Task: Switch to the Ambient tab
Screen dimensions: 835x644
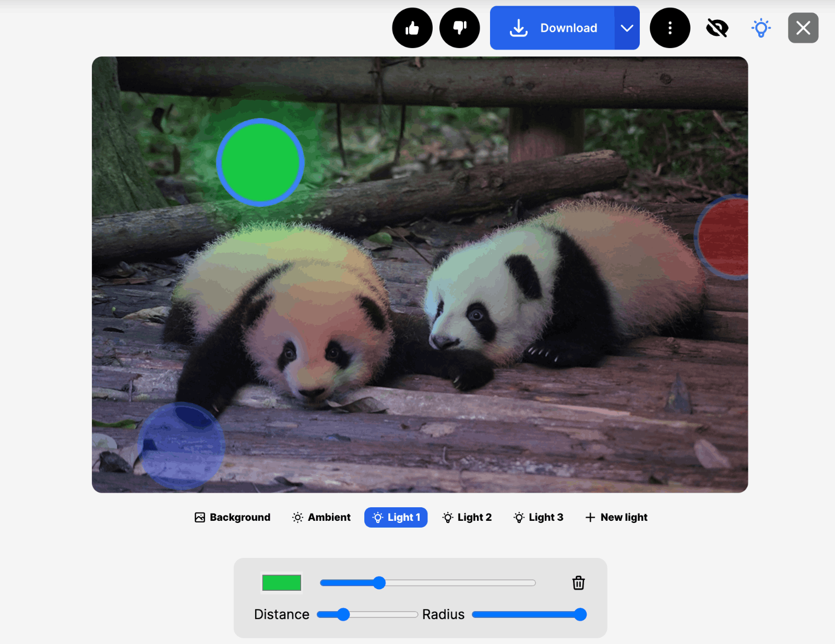Action: pos(321,517)
